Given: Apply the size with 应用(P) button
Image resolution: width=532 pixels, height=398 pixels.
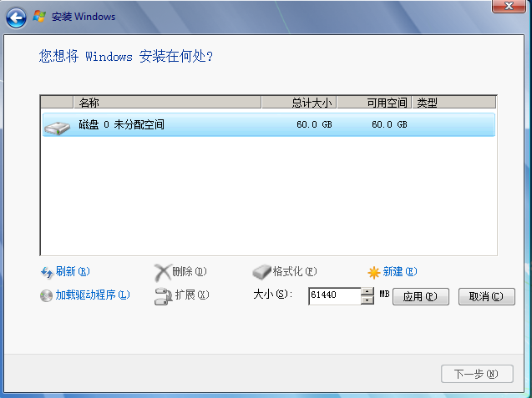Looking at the screenshot, I should click(421, 297).
